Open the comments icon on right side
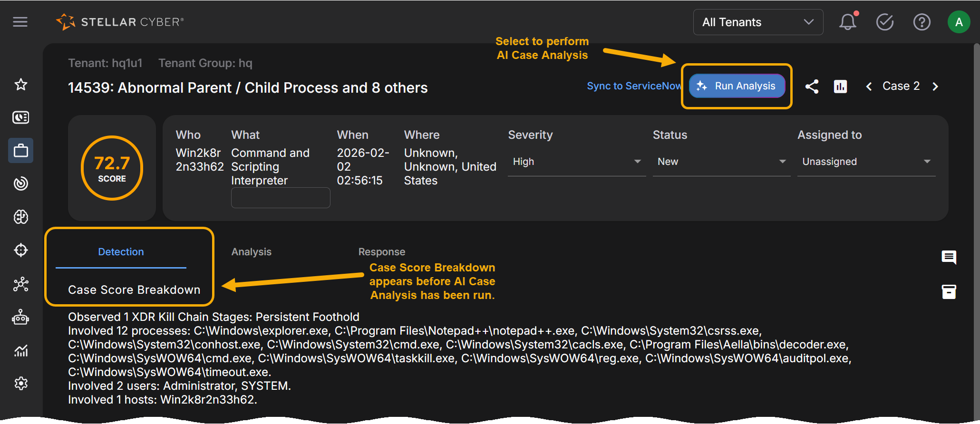Image resolution: width=980 pixels, height=424 pixels. [x=949, y=257]
